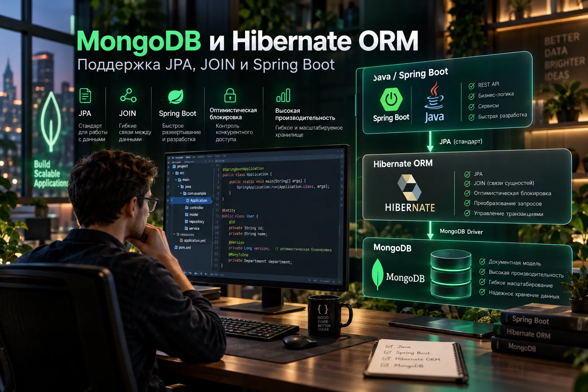This screenshot has height=392, width=588.
Task: Click the checkmark beside Документная модель
Action: point(482,262)
